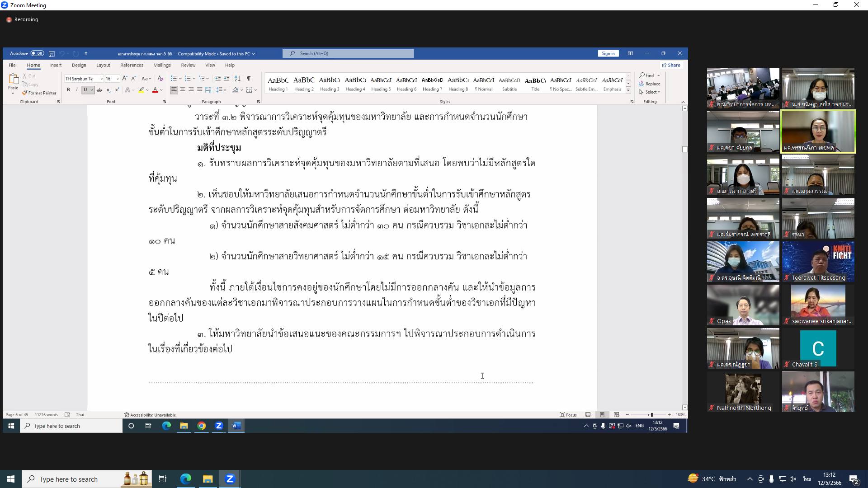Click the Format Painter button
This screenshot has width=868, height=488.
[x=39, y=93]
